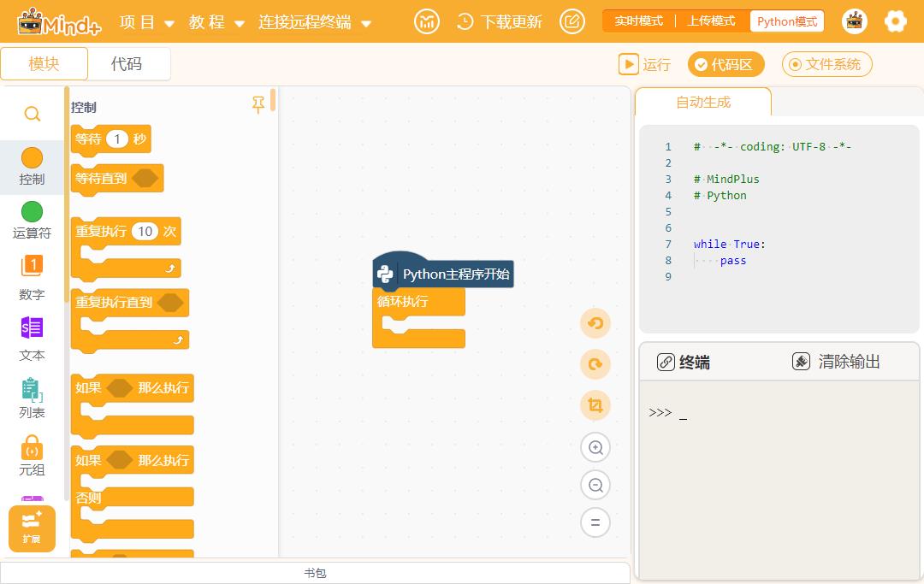Click the 循环执行 block on canvas
The image size is (924, 584).
pyautogui.click(x=418, y=318)
